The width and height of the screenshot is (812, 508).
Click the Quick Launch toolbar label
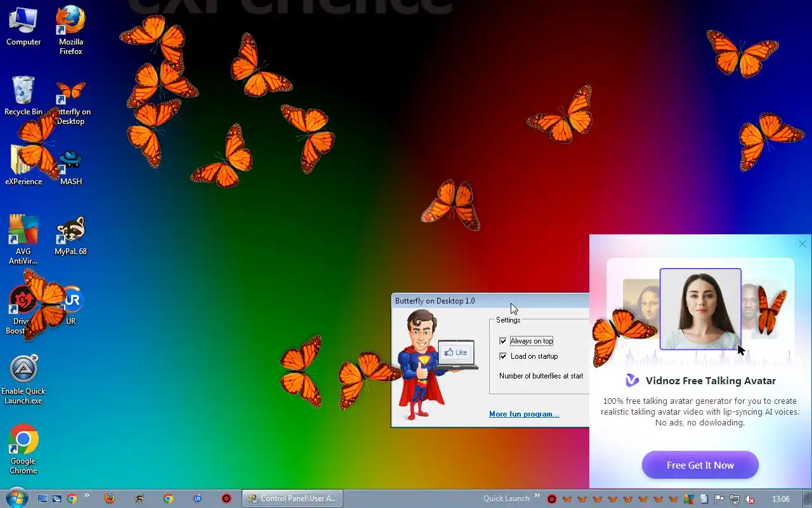pos(506,498)
